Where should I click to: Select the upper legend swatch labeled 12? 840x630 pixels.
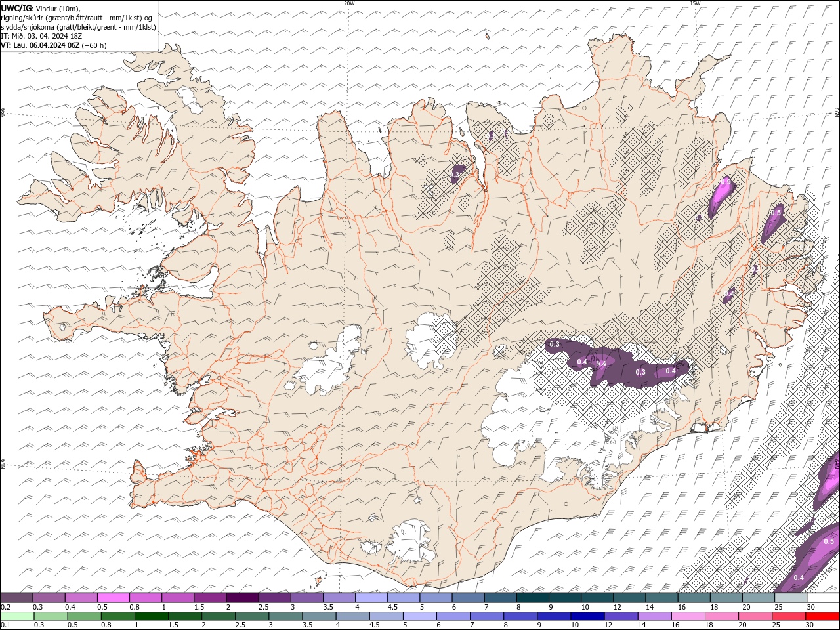point(629,598)
